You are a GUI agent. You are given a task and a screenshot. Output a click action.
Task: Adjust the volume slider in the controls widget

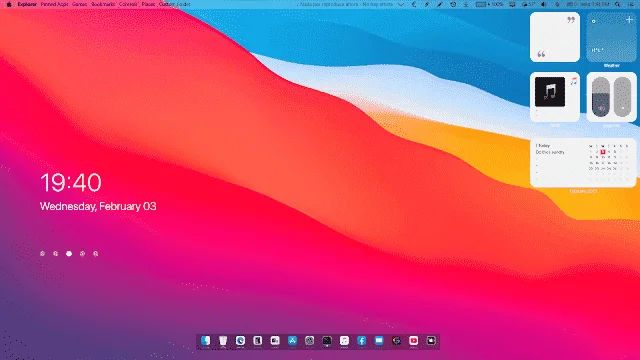tap(601, 97)
